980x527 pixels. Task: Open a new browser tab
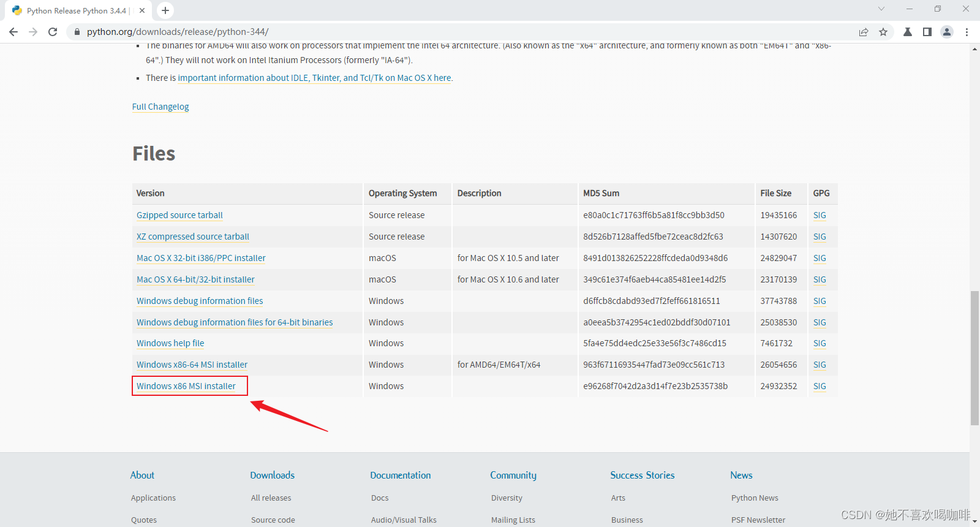(x=165, y=10)
